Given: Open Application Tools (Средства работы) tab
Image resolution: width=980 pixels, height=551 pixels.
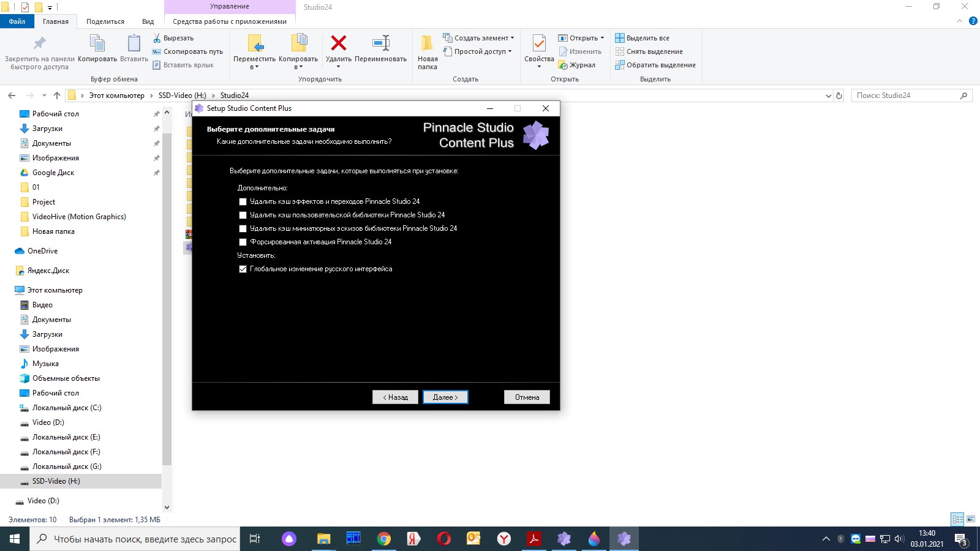Looking at the screenshot, I should [x=230, y=21].
